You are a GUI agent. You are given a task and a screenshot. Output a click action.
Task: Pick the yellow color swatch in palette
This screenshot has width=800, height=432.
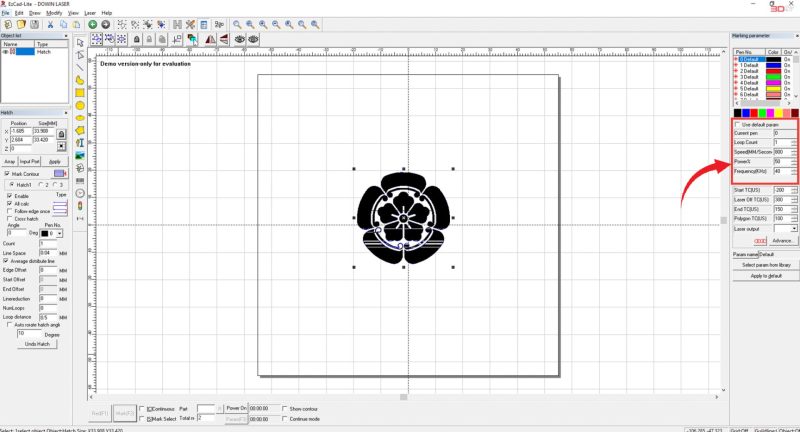point(778,113)
